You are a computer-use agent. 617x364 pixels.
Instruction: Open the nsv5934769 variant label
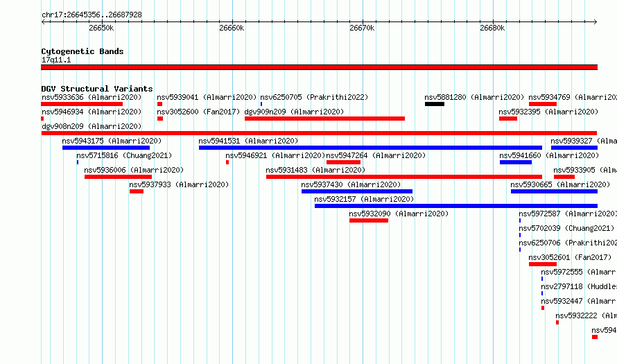pos(573,97)
